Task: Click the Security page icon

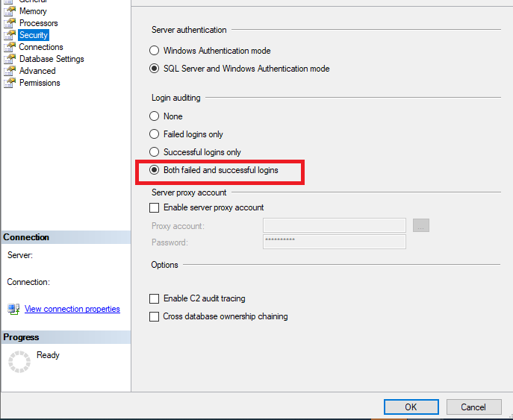Action: 10,35
